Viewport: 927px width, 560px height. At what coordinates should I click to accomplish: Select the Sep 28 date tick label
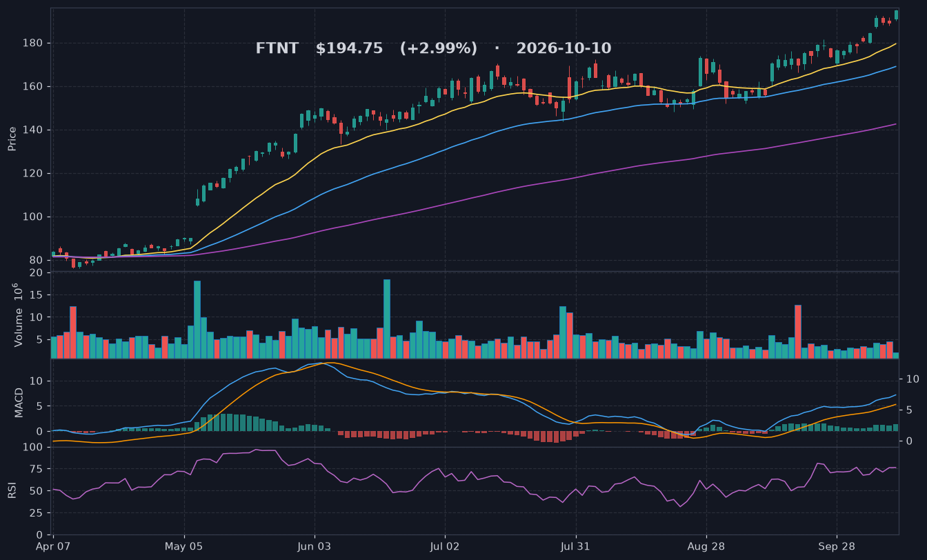click(x=837, y=546)
